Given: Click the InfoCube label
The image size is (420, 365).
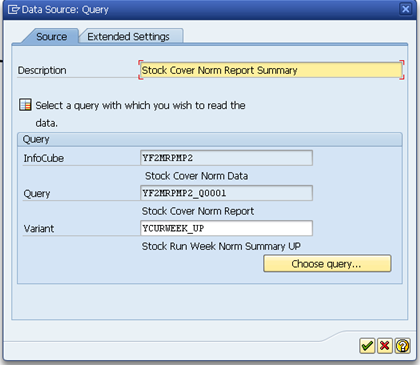Looking at the screenshot, I should point(43,158).
